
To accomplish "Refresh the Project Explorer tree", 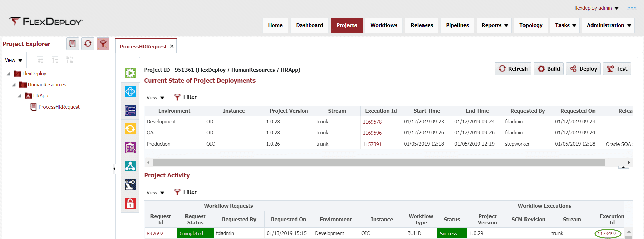I will (88, 44).
